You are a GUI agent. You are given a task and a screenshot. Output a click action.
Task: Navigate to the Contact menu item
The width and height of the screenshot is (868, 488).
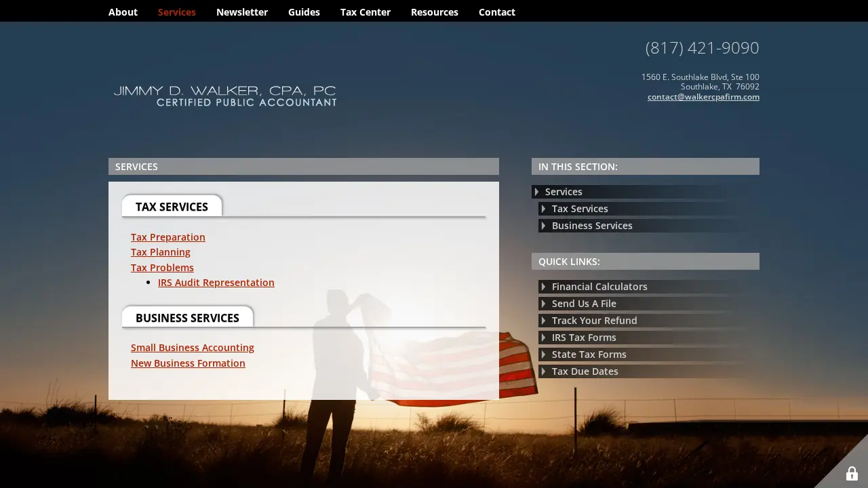pos(497,12)
